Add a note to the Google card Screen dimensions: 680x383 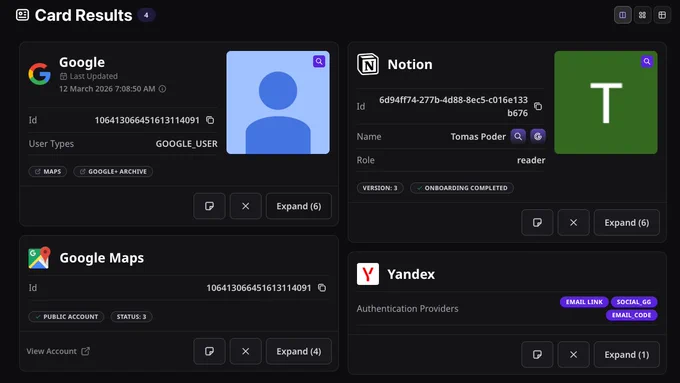[x=209, y=206]
